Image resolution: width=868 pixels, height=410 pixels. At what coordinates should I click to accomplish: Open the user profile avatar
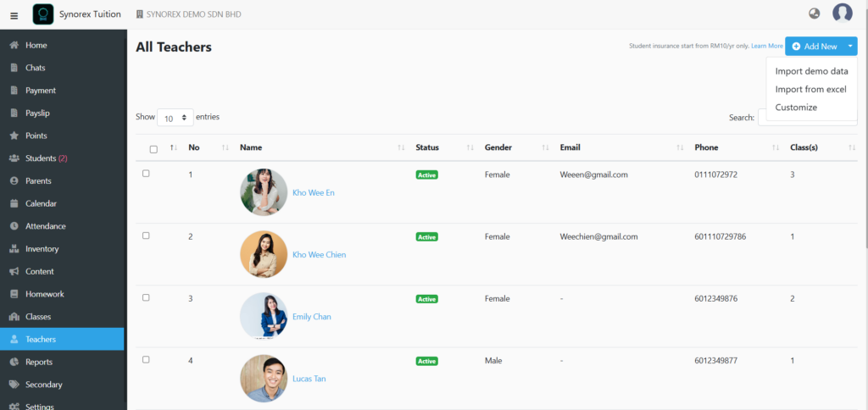[x=843, y=14]
